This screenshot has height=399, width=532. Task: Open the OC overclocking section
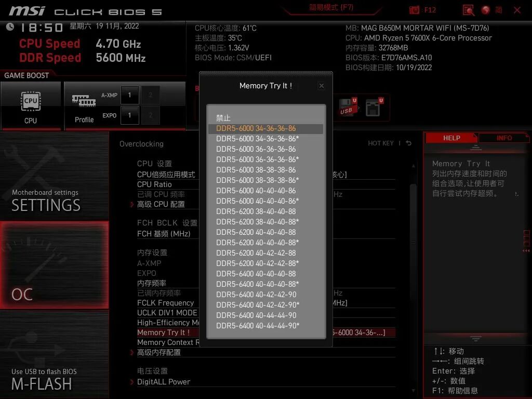coord(54,265)
